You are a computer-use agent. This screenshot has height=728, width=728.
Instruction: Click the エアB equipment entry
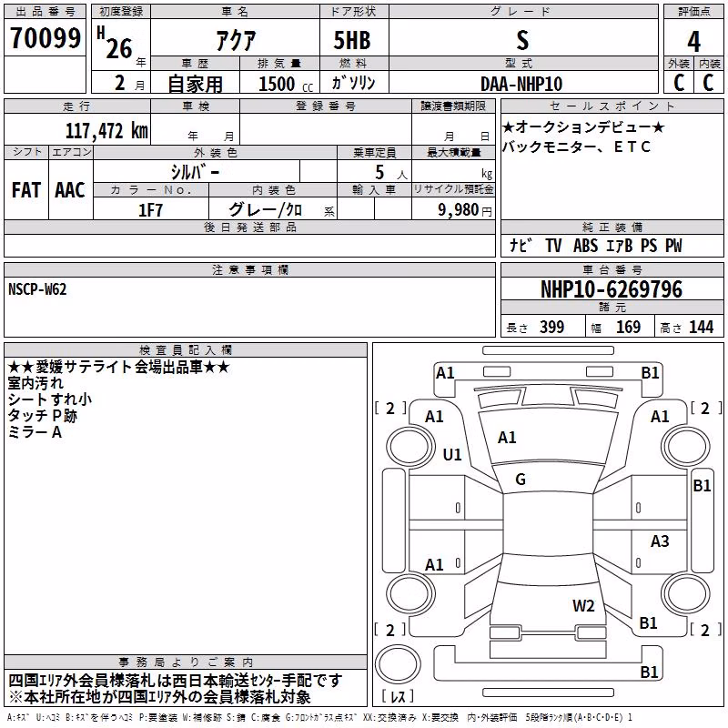620,245
